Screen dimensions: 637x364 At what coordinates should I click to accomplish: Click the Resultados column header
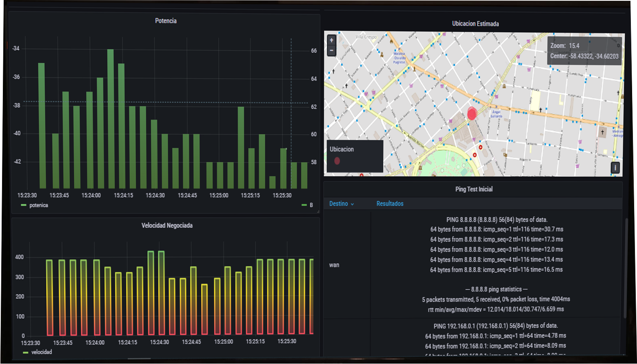(x=390, y=204)
